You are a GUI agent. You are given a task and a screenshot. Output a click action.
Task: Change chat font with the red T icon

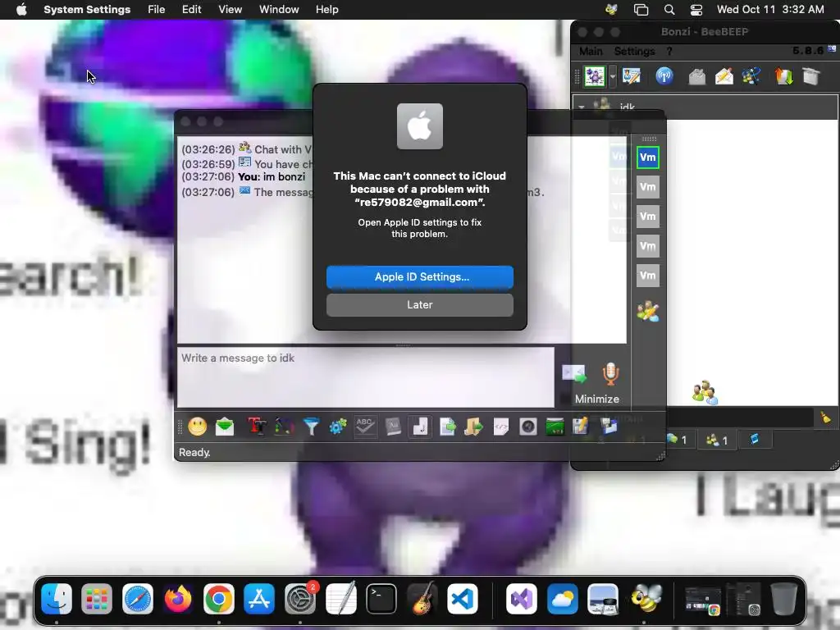257,427
